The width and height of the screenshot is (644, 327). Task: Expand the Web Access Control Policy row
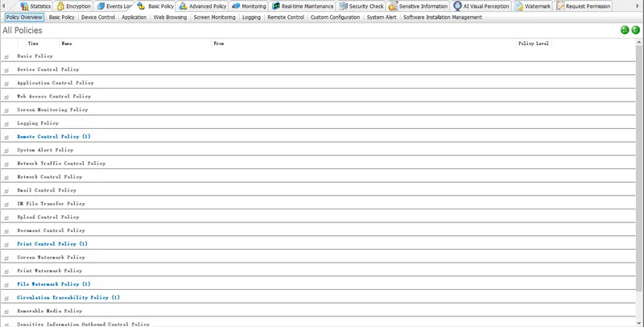point(6,97)
